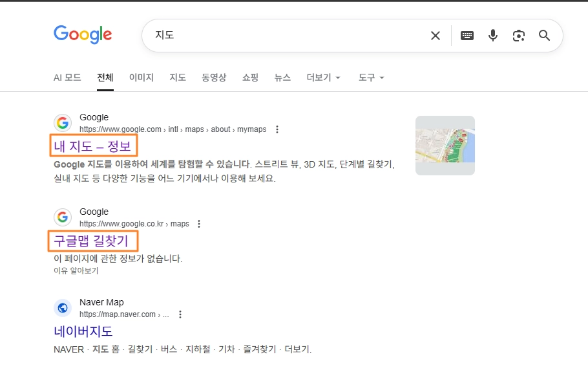
Task: Open the 지도 tab
Action: point(178,78)
